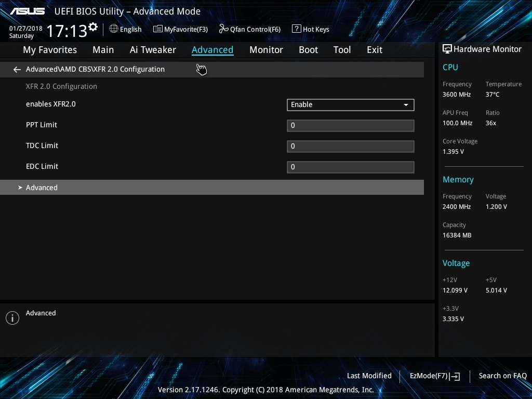Image resolution: width=532 pixels, height=399 pixels.
Task: Click the EDC Limit input field
Action: click(351, 167)
